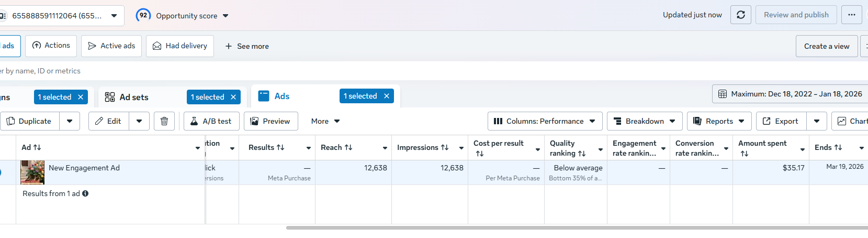Sort by the Reach column arrows
868x238 pixels.
click(348, 148)
